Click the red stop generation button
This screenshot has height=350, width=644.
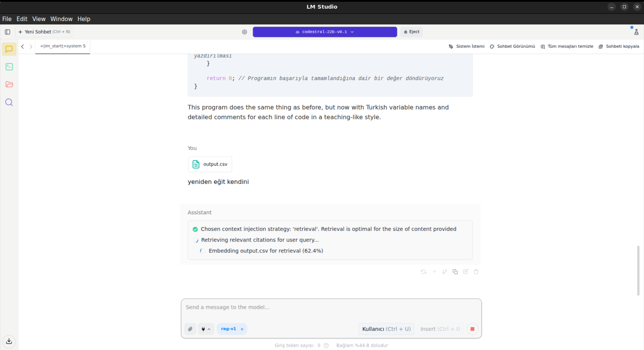pos(472,329)
